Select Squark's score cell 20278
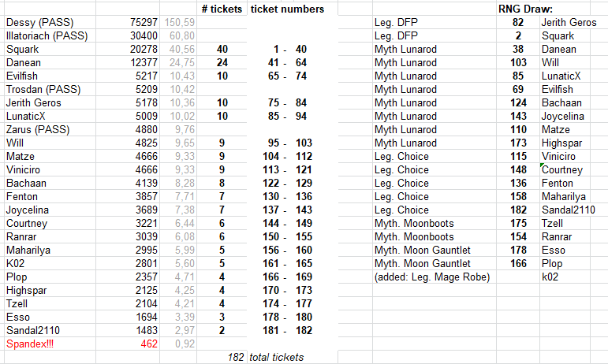Viewport: 608px width, 364px height. click(128, 49)
